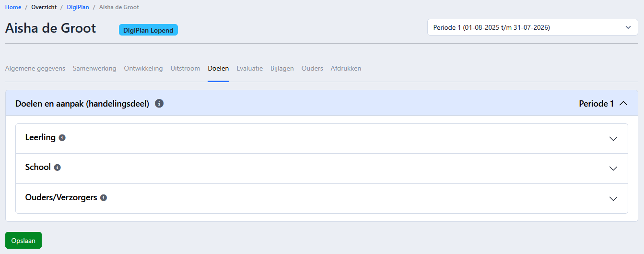
Task: Open the Ouders tab
Action: [x=312, y=69]
